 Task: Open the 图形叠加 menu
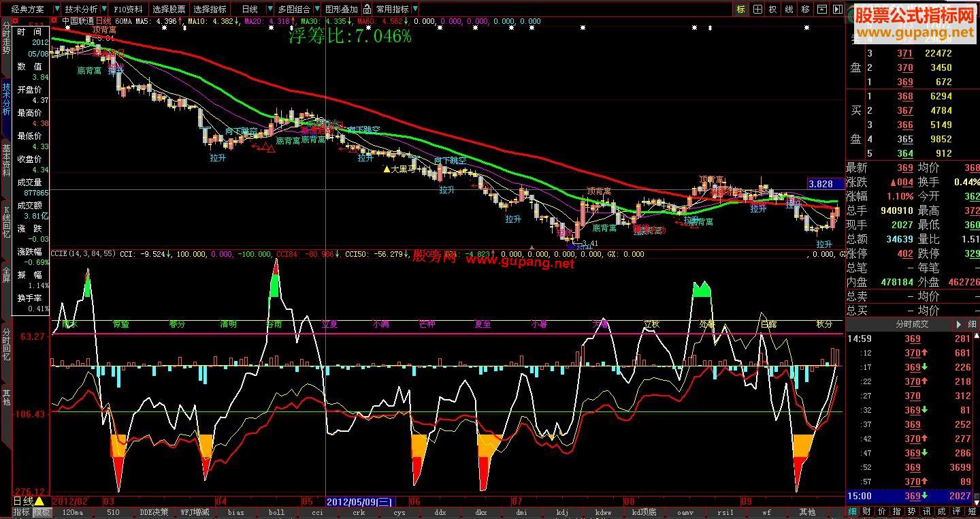(x=341, y=10)
